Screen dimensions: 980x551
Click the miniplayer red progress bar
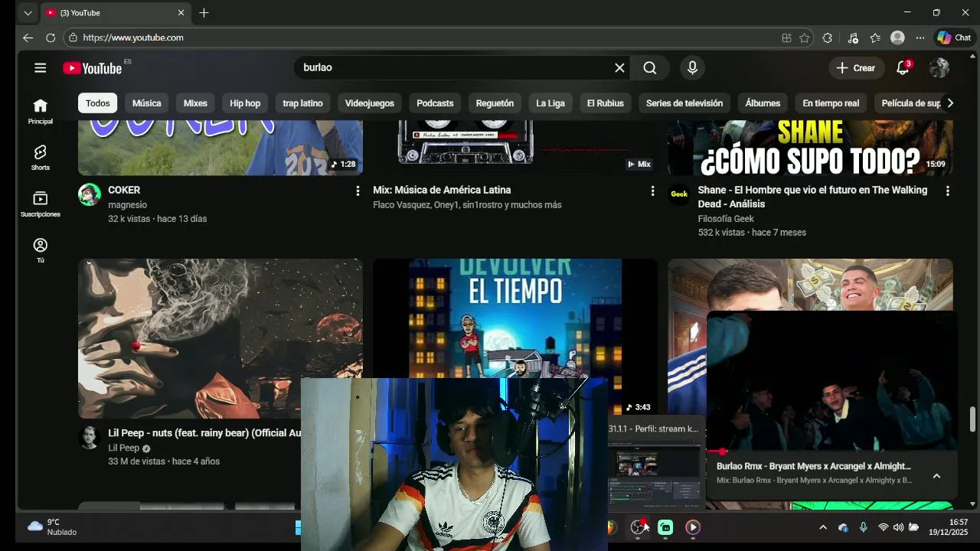[x=832, y=452]
